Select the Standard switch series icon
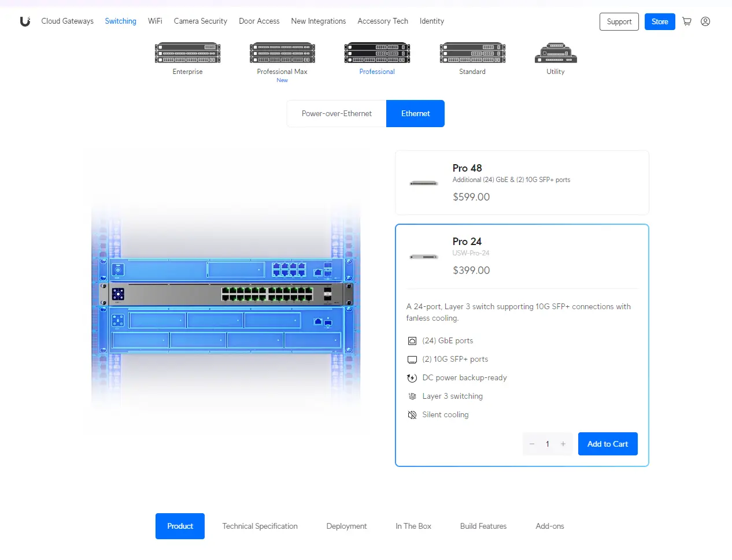Viewport: 732px width, 560px height. [472, 53]
